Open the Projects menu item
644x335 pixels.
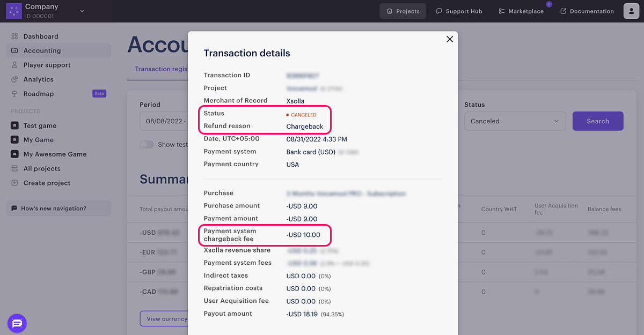(402, 11)
